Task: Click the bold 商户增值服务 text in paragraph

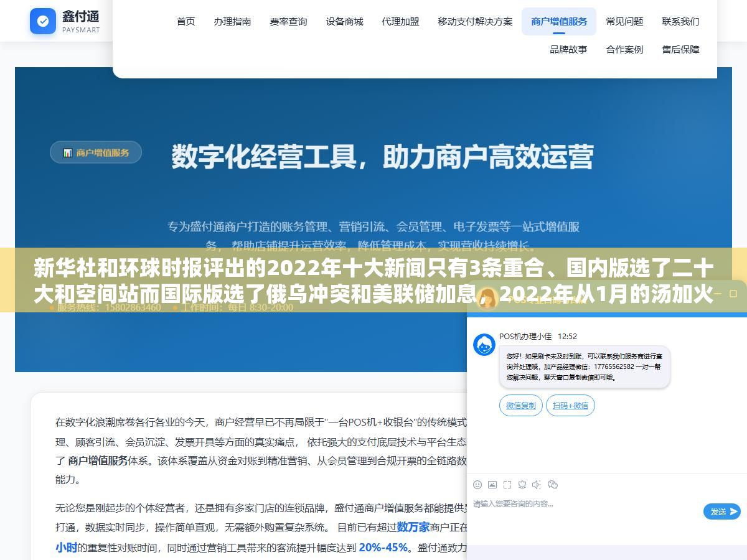Action: click(x=98, y=460)
